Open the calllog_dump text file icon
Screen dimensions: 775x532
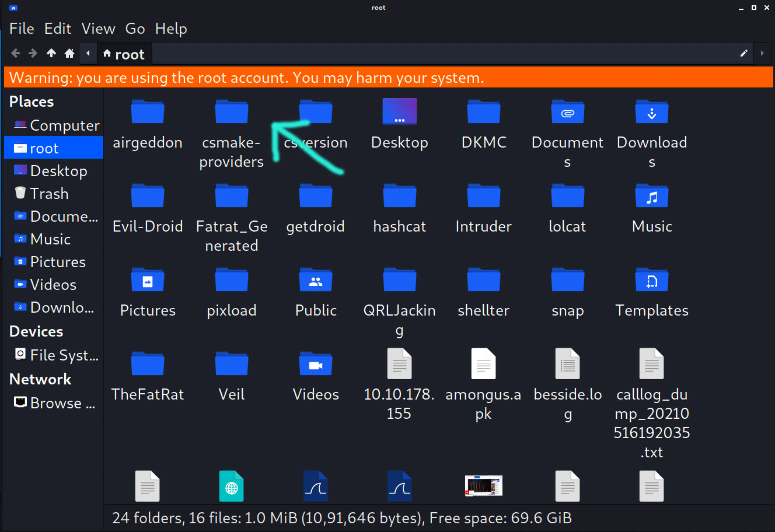pos(651,364)
